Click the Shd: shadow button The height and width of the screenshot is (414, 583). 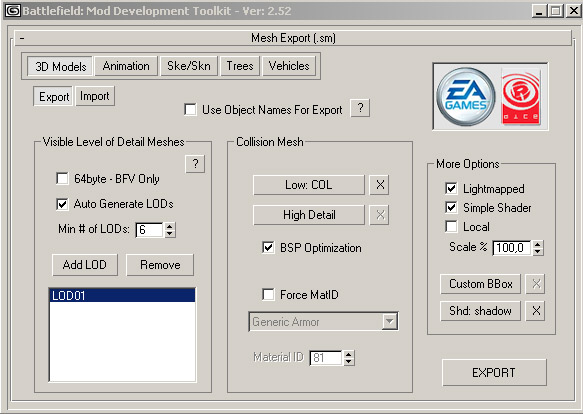pyautogui.click(x=480, y=311)
